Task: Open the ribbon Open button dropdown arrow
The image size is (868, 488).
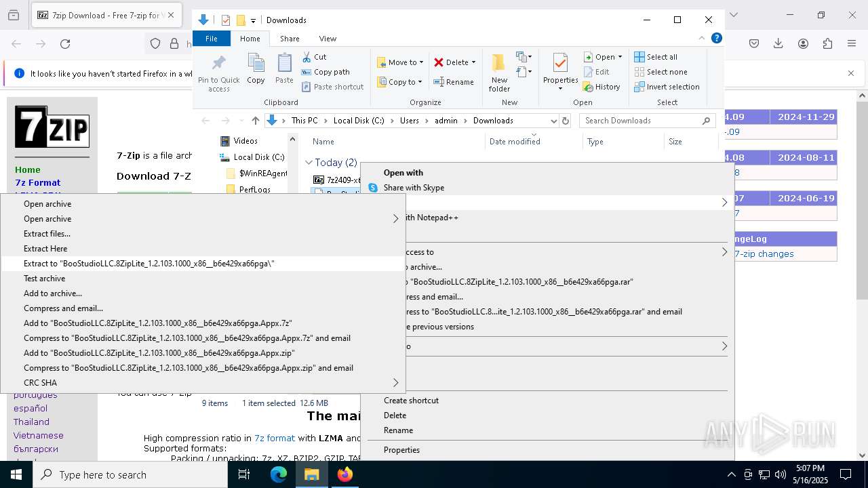Action: point(620,57)
